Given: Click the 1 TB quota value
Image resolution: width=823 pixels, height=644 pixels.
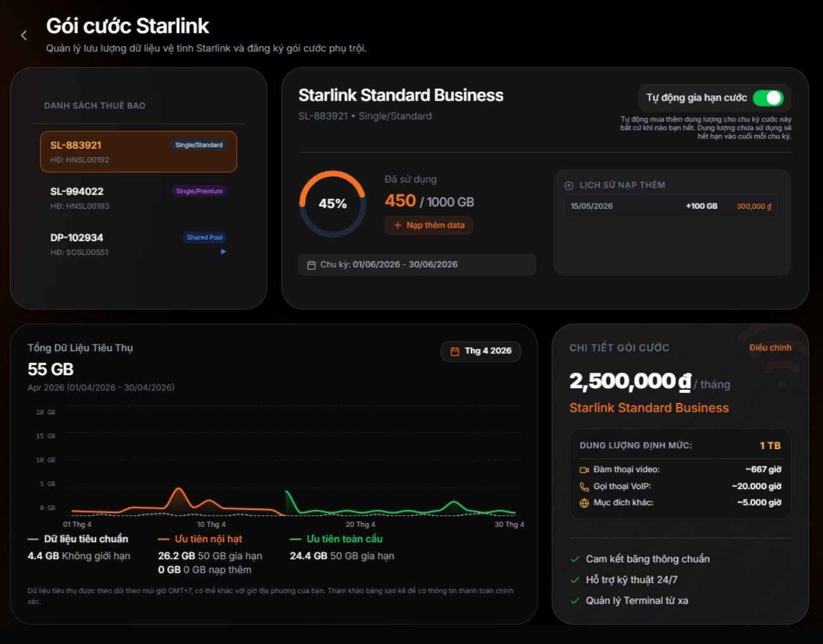Looking at the screenshot, I should [770, 445].
